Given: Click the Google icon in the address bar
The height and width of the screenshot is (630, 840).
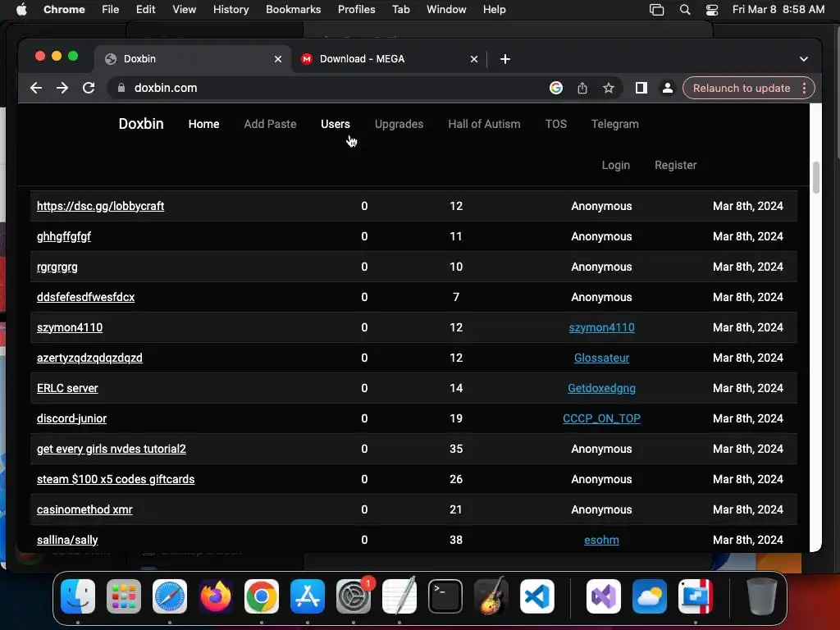Looking at the screenshot, I should pos(556,88).
